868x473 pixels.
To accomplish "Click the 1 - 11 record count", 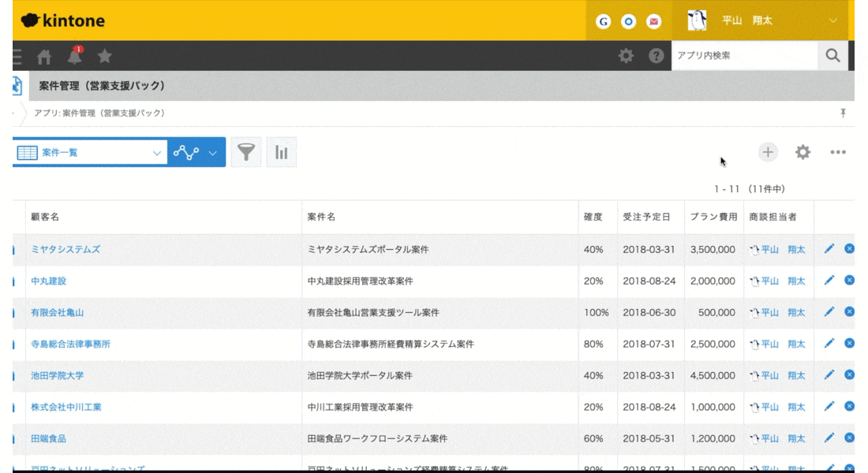I will tap(726, 189).
